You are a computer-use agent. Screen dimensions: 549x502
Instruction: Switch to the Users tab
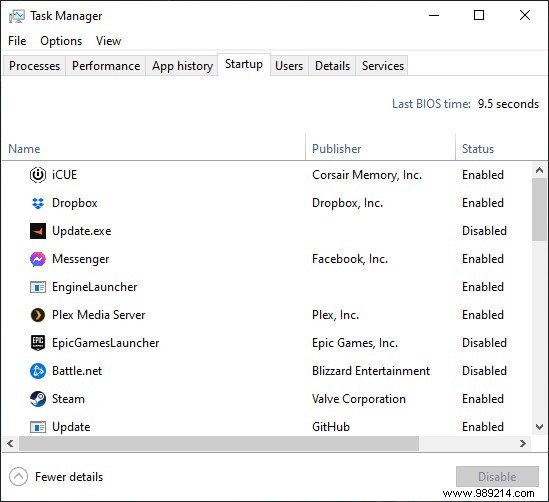coord(289,66)
